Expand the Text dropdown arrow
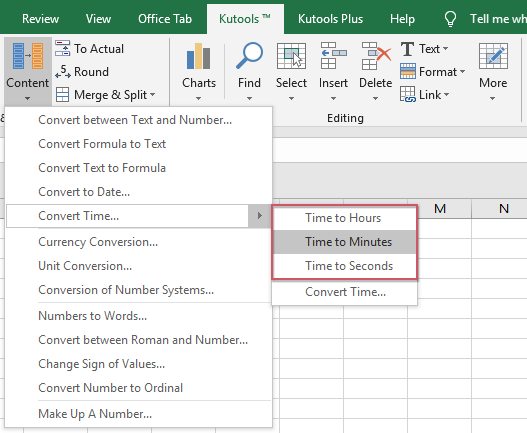The width and height of the screenshot is (527, 433). (445, 49)
